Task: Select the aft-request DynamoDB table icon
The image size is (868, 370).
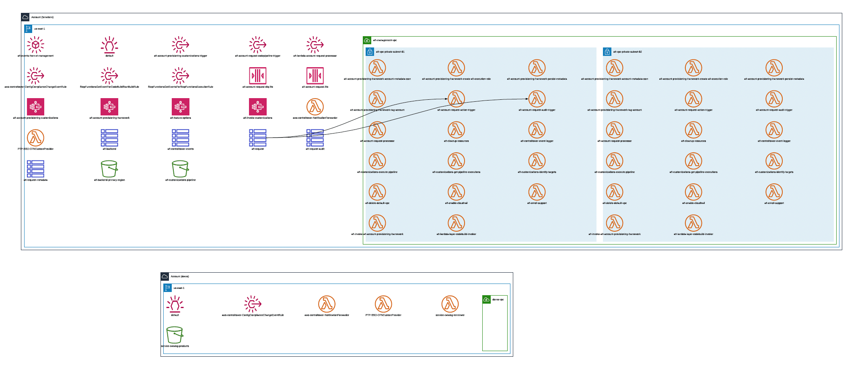Action: (257, 137)
